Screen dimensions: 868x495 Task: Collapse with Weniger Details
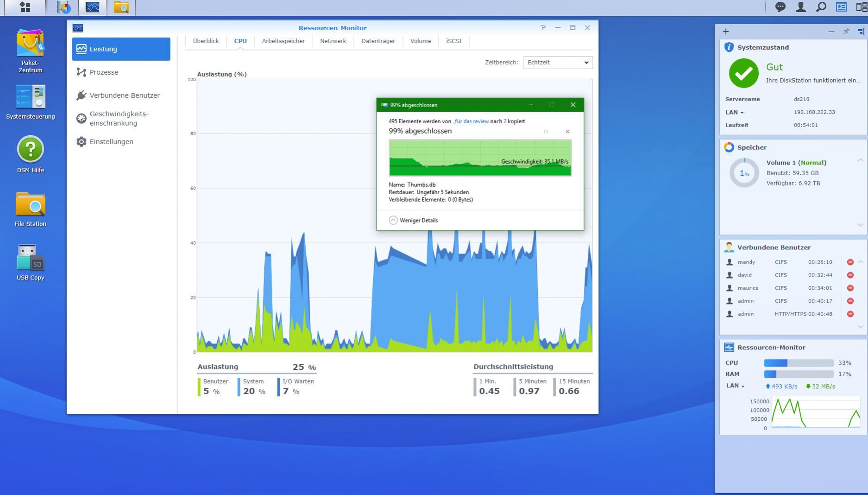point(414,220)
